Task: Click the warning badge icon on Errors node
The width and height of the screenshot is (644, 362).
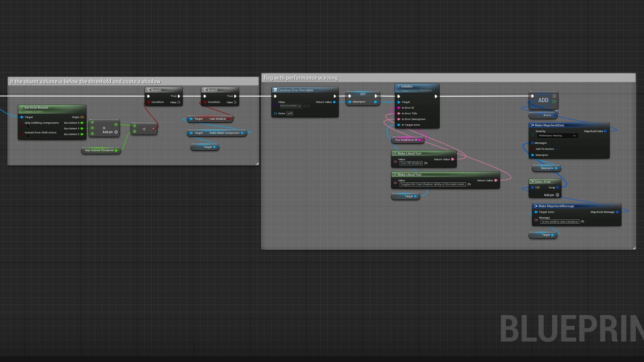Action: click(x=556, y=112)
